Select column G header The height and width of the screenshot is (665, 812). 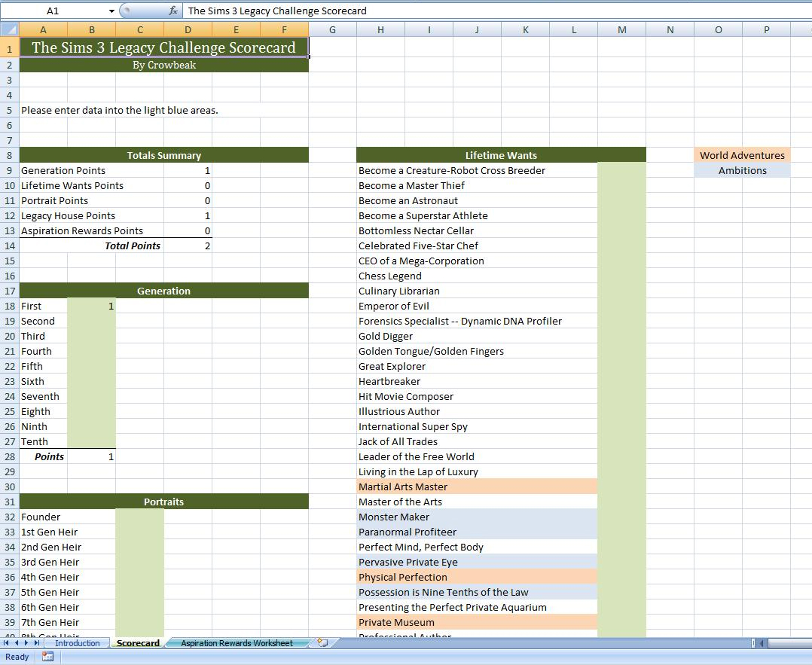pyautogui.click(x=332, y=29)
